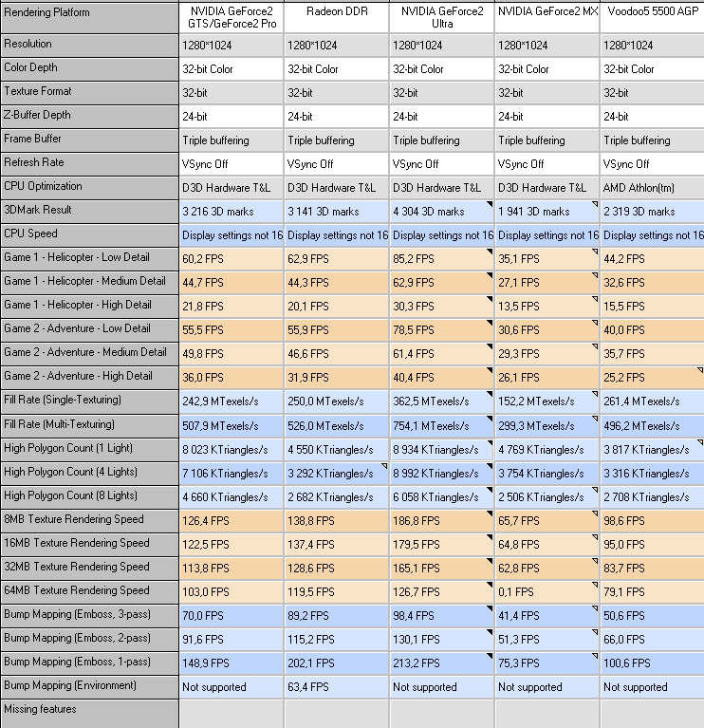Click comment marker on GeForce2 MX 3DMark result
Image resolution: width=704 pixels, height=728 pixels.
(595, 204)
